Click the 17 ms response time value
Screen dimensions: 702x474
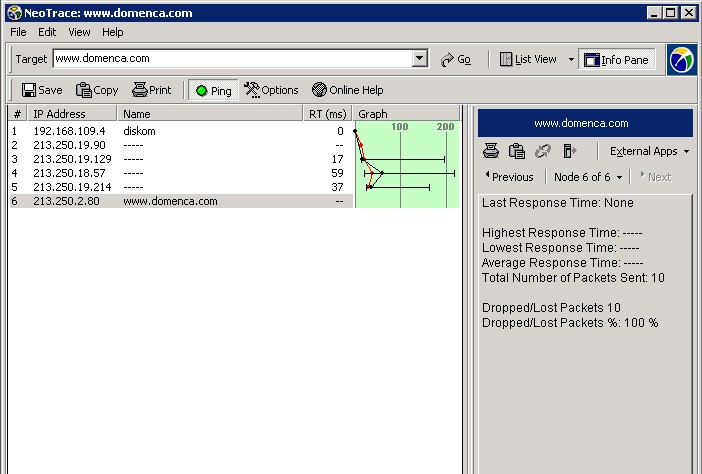pos(337,159)
